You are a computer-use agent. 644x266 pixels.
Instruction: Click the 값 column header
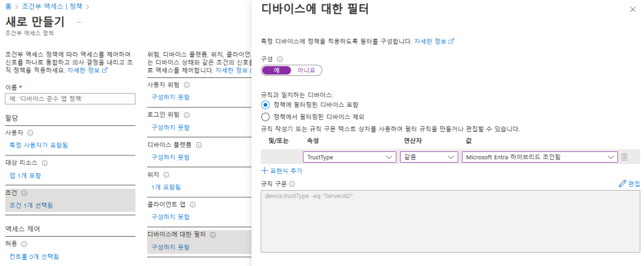[469, 141]
